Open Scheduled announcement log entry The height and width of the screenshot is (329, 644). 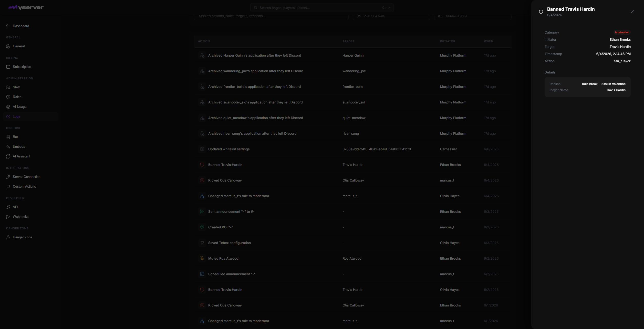[x=352, y=274]
